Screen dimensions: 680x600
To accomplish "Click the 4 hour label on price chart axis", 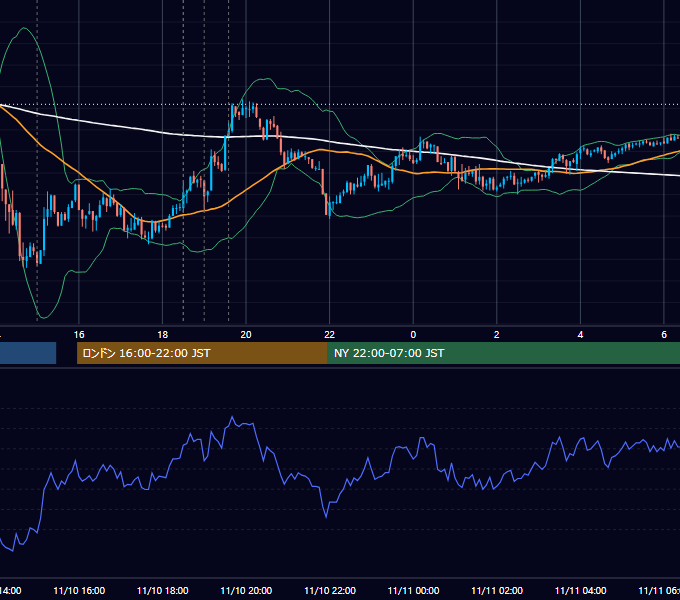I will tap(580, 335).
